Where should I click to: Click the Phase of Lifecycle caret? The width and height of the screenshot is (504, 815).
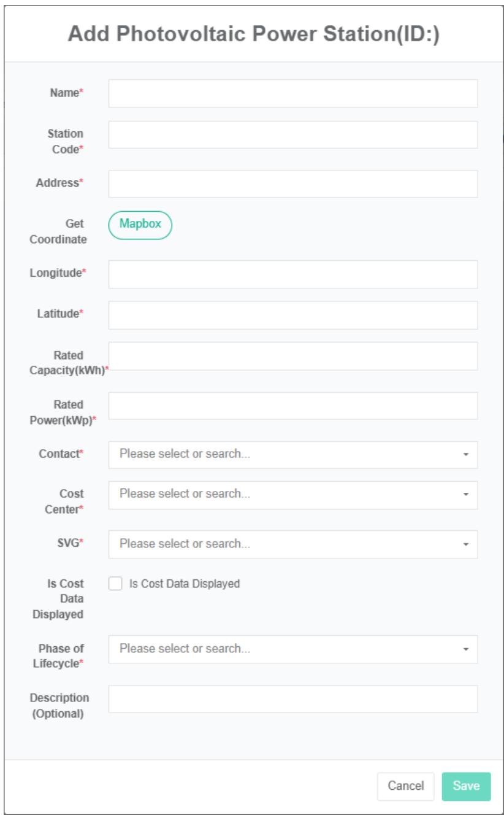(465, 649)
